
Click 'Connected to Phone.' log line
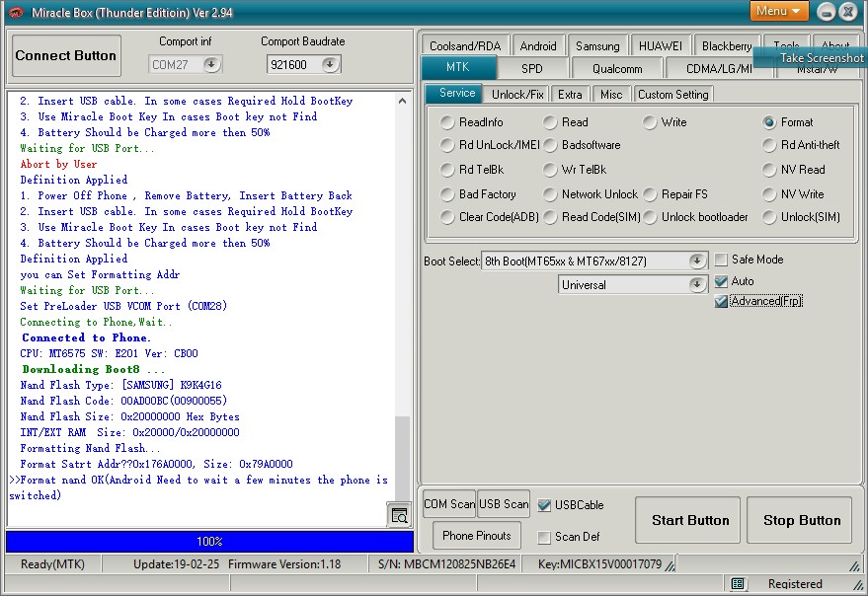pos(86,337)
